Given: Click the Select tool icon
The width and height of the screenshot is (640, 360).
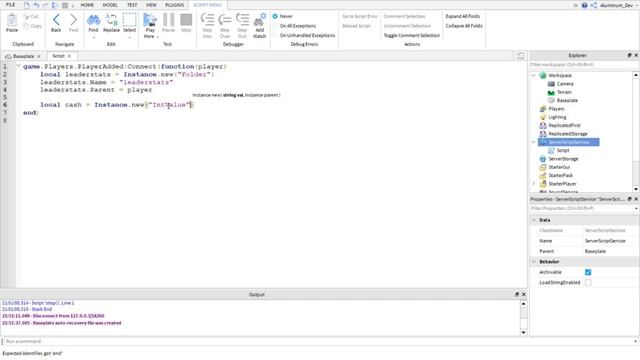Looking at the screenshot, I should coord(129,20).
